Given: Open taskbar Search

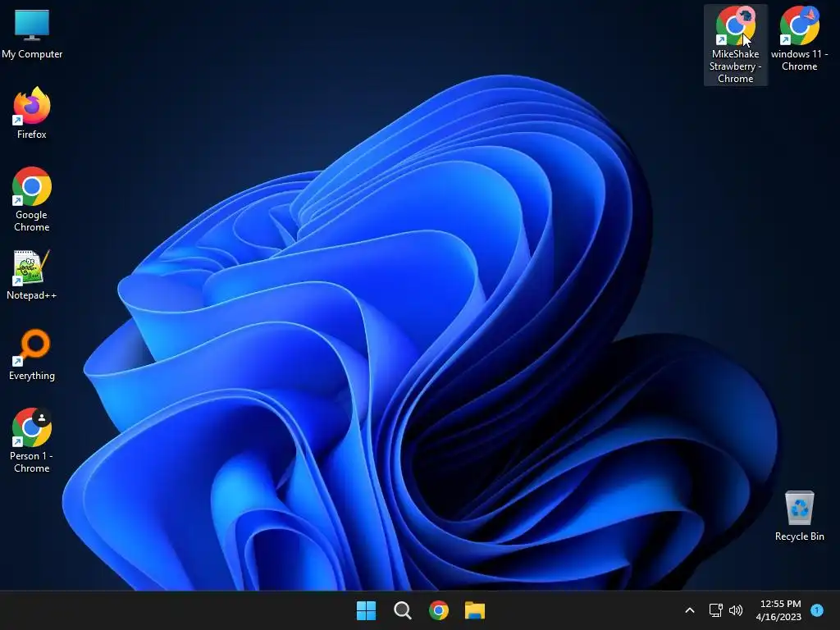Looking at the screenshot, I should tap(402, 610).
